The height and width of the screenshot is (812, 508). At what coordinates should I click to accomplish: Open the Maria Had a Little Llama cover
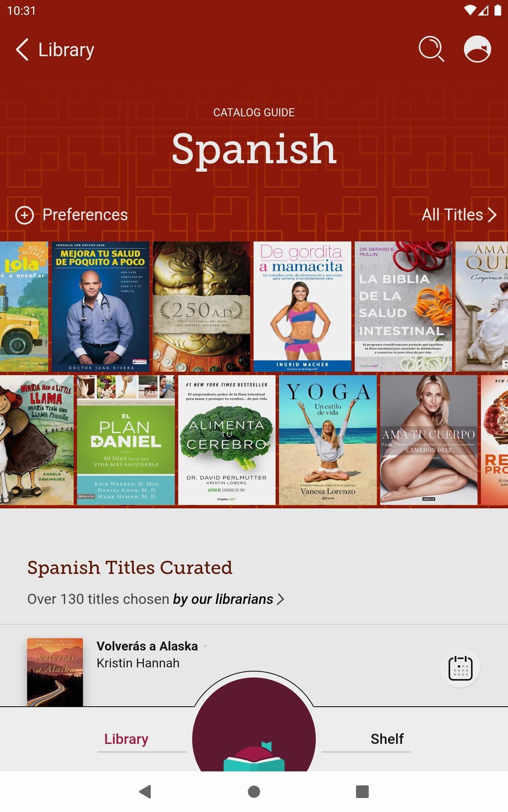click(x=37, y=440)
